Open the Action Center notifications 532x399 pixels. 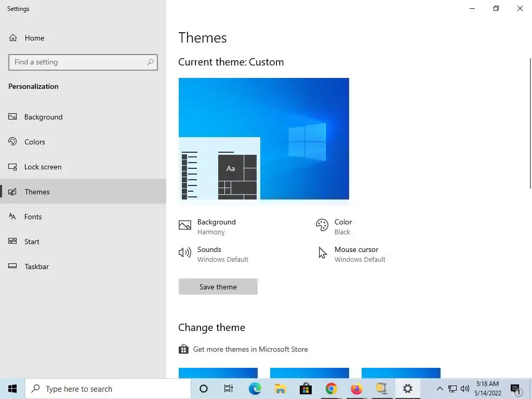515,389
